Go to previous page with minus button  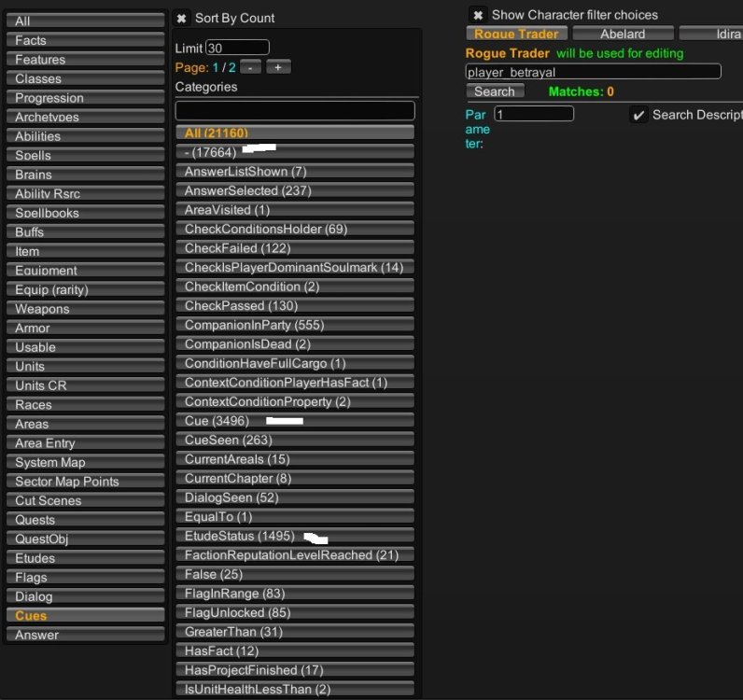pyautogui.click(x=251, y=67)
